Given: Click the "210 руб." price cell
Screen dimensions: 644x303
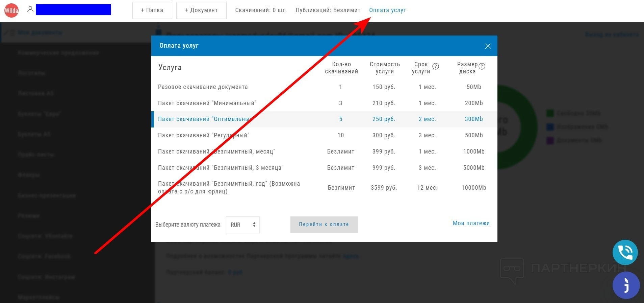Looking at the screenshot, I should [384, 103].
